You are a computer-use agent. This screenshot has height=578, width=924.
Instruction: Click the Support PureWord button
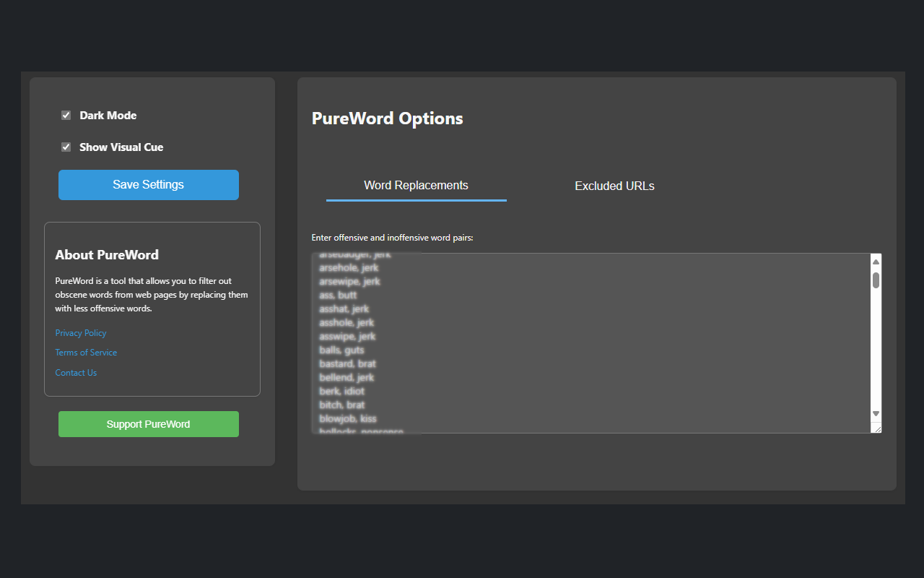[149, 424]
